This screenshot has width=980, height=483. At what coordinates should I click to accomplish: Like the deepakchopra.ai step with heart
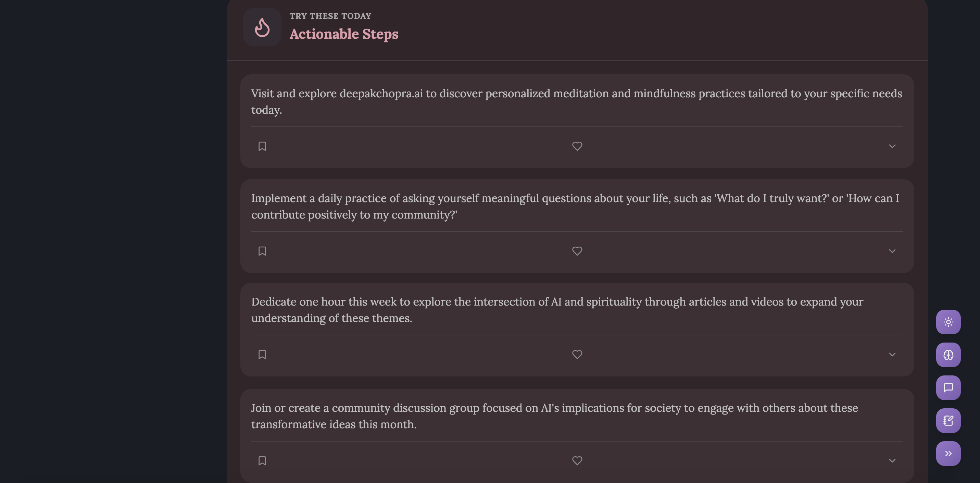pyautogui.click(x=577, y=146)
